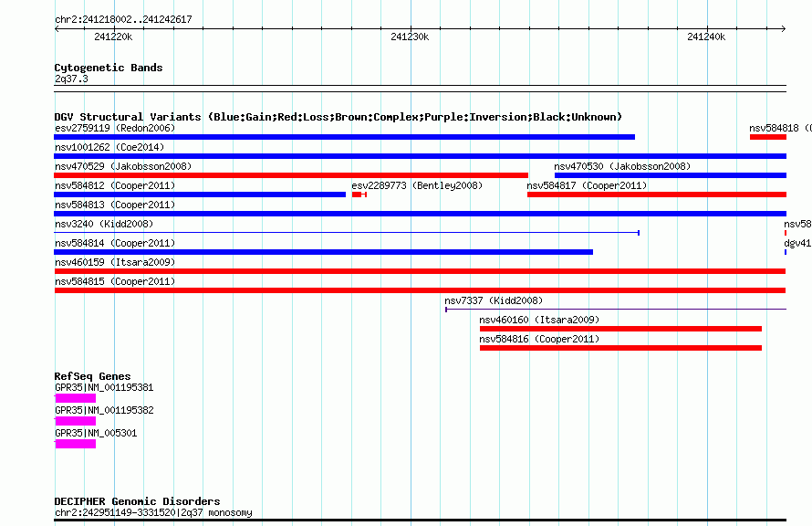Click the nsv584813 (Cooper2011) blue bar
The image size is (812, 526).
point(420,214)
